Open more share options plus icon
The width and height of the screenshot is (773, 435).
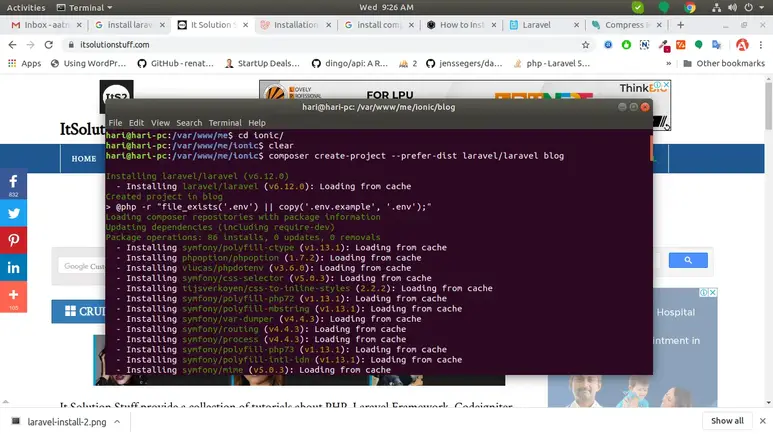tap(13, 296)
